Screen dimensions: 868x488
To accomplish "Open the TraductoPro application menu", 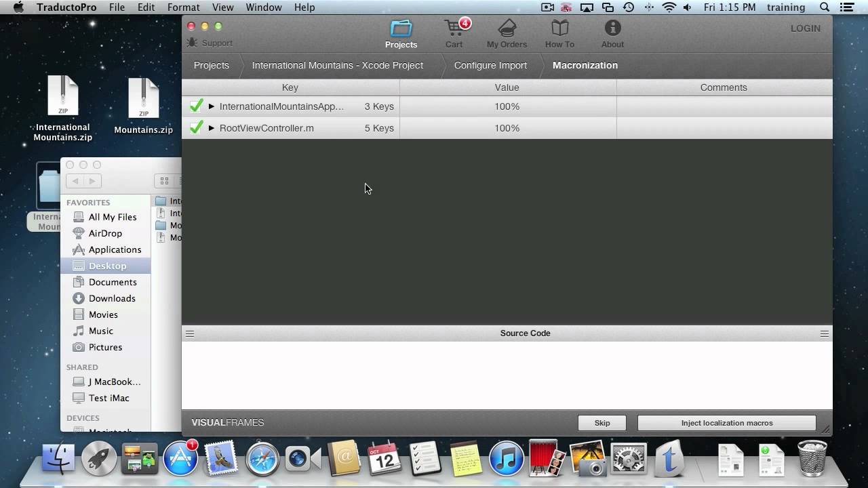I will tap(66, 7).
